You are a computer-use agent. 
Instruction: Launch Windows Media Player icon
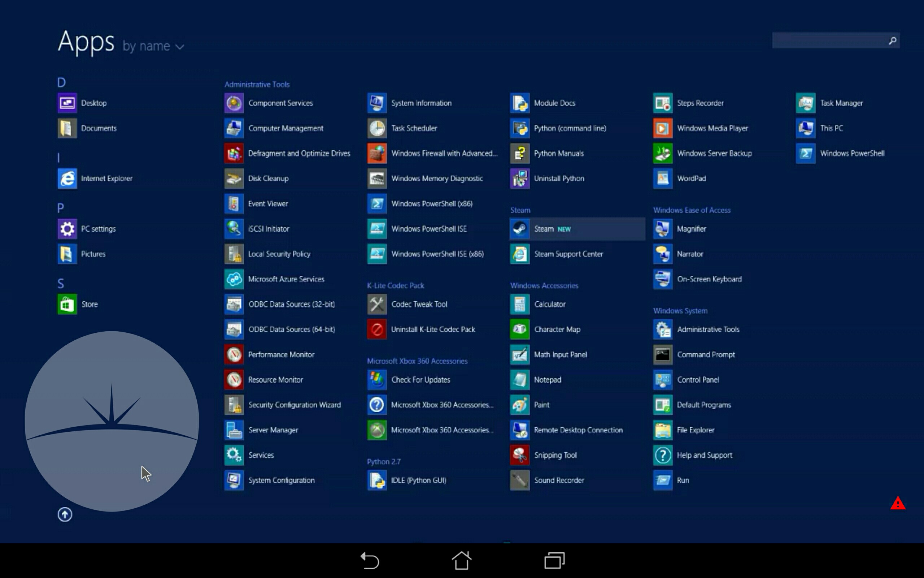click(663, 129)
